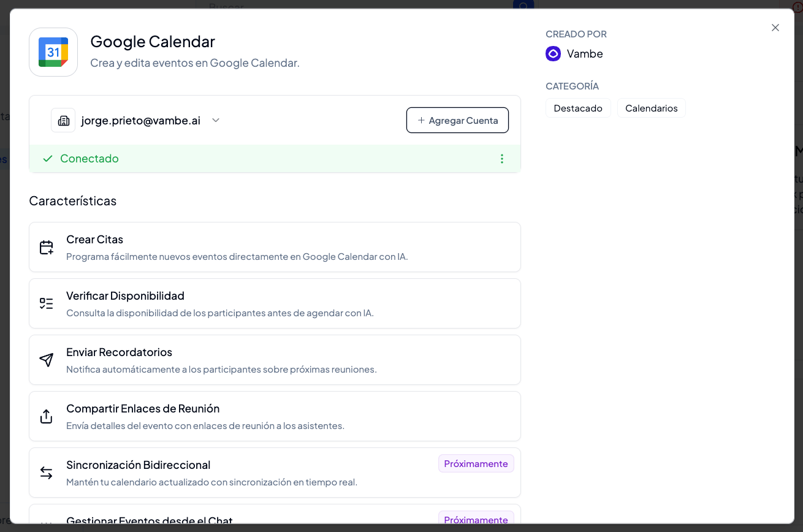This screenshot has height=532, width=803.
Task: Click the checklist icon for Verificar Disponibilidad
Action: pos(47,303)
